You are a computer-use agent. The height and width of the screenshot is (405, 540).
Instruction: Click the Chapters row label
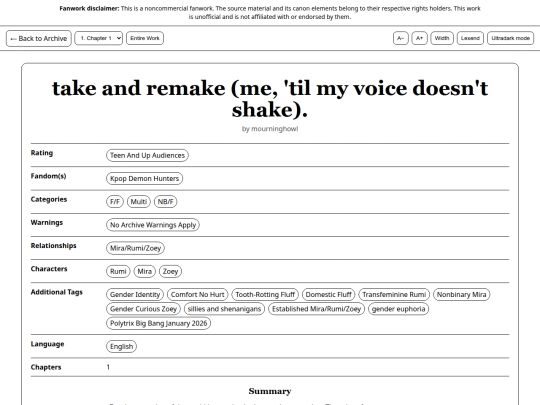pos(46,367)
